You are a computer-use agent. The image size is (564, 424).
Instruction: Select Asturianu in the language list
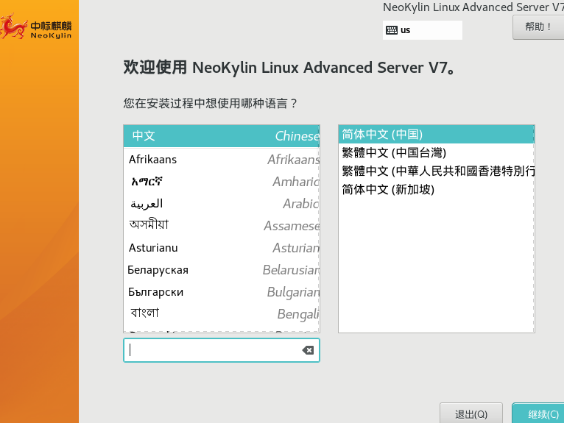tap(222, 248)
